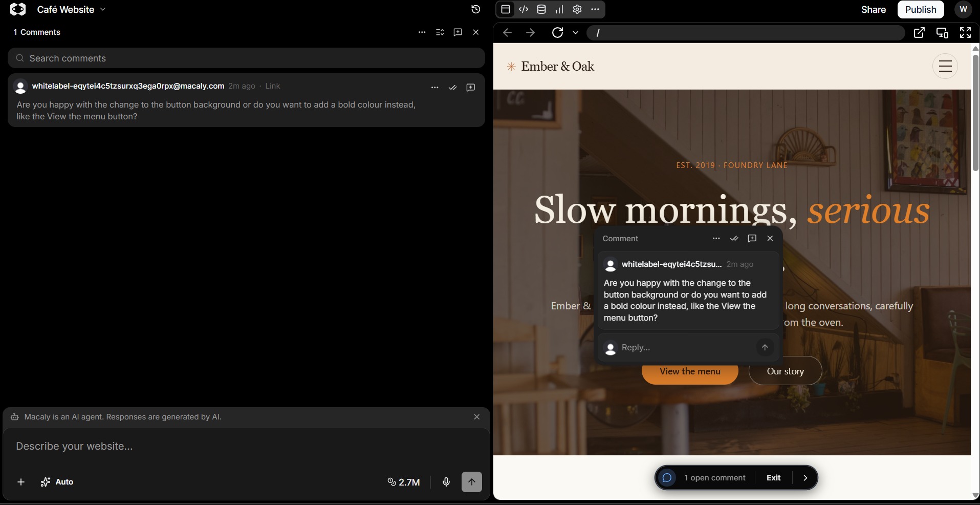
Task: Add a new comment from panel header
Action: pyautogui.click(x=458, y=32)
